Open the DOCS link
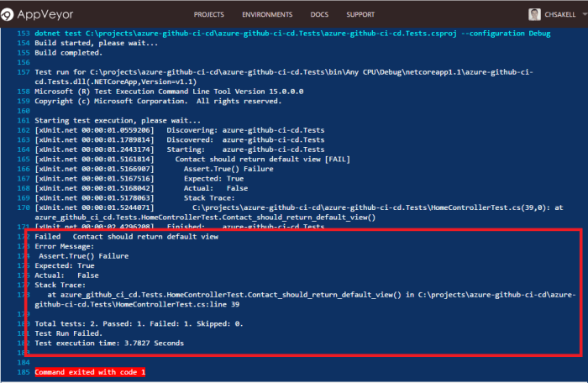The width and height of the screenshot is (588, 383). pyautogui.click(x=320, y=15)
